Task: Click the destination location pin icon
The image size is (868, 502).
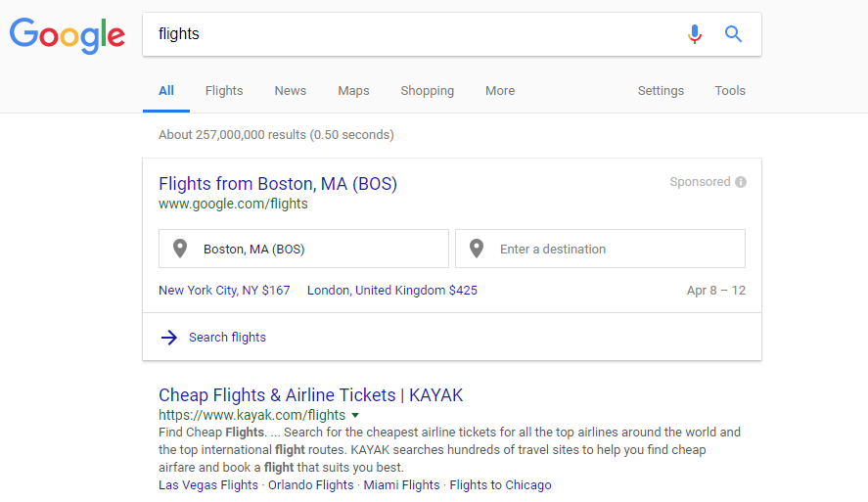Action: coord(477,249)
